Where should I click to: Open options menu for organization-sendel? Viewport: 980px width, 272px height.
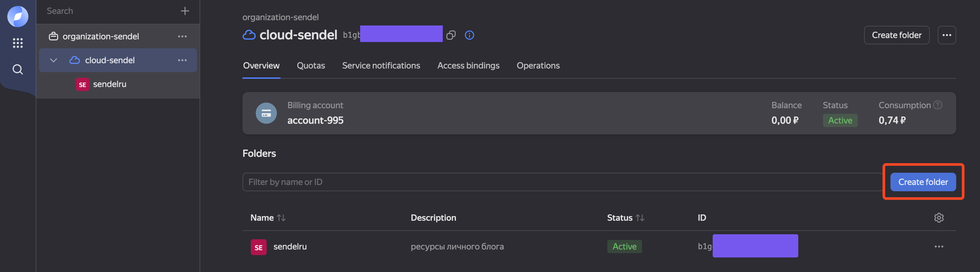[x=182, y=36]
